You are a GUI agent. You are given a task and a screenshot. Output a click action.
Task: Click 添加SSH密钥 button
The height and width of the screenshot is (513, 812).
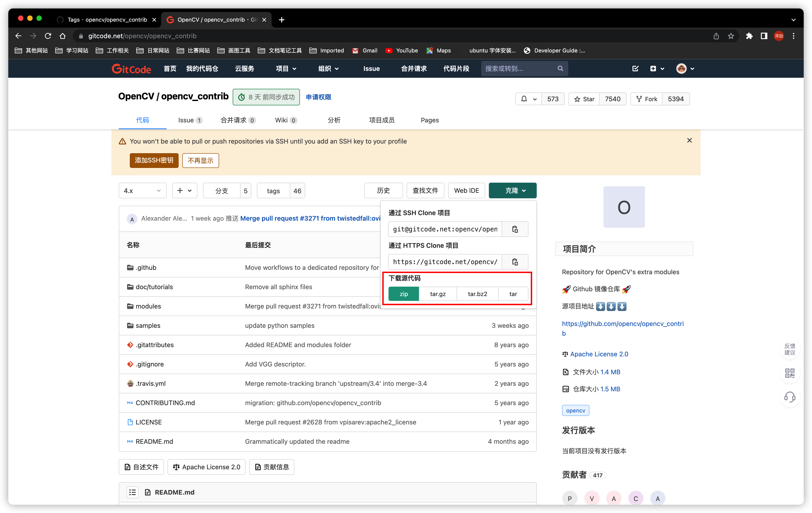pyautogui.click(x=154, y=160)
